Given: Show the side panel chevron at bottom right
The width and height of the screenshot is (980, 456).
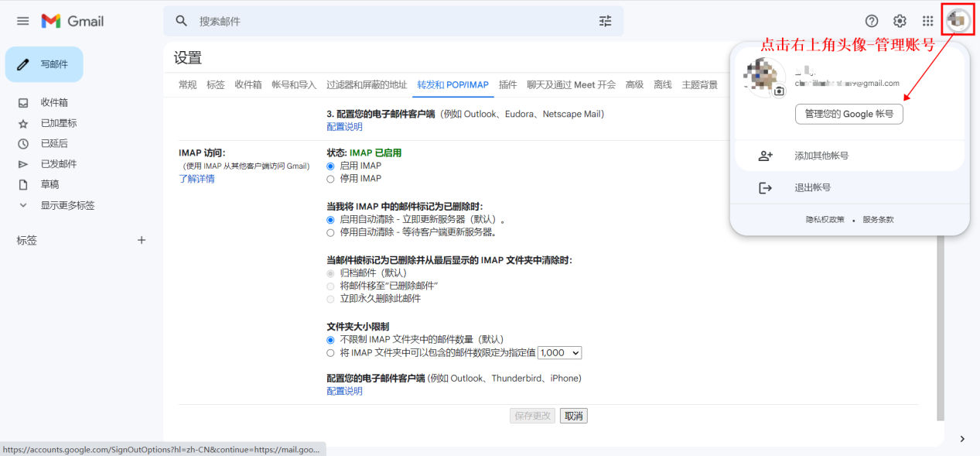Looking at the screenshot, I should (962, 439).
